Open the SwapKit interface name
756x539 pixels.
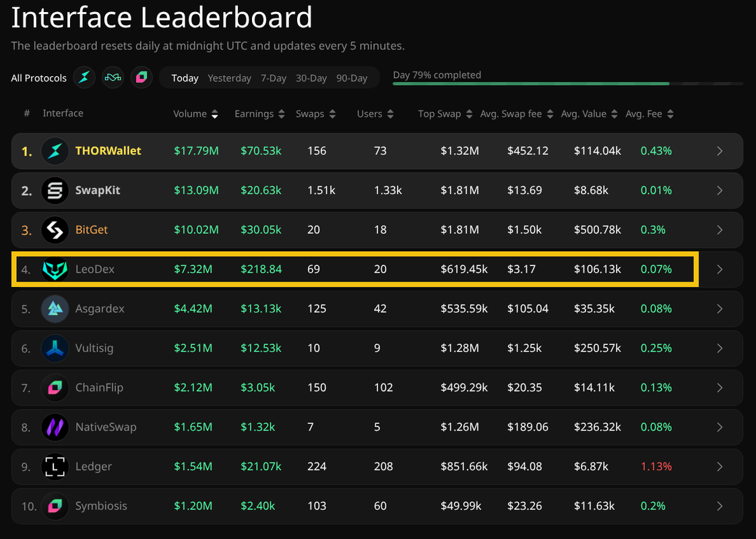(x=98, y=191)
